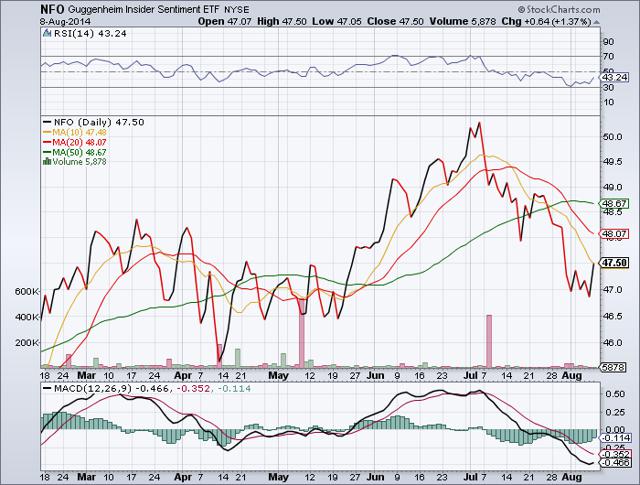The image size is (640, 485).
Task: Click the 0.25 MACD axis label
Action: pos(614,412)
